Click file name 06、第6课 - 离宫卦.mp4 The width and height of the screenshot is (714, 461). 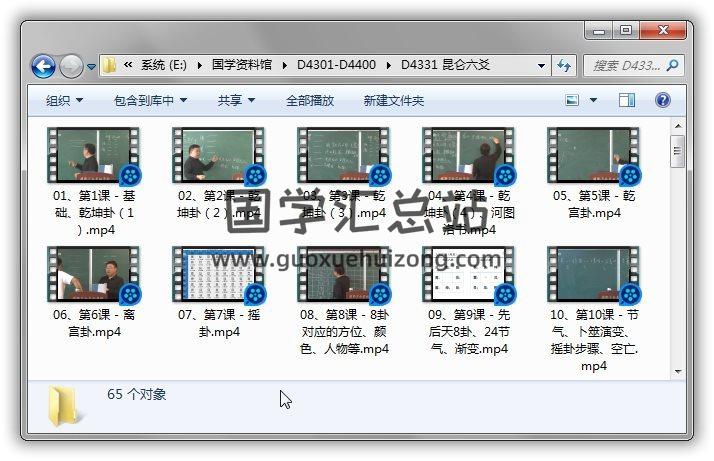94,323
